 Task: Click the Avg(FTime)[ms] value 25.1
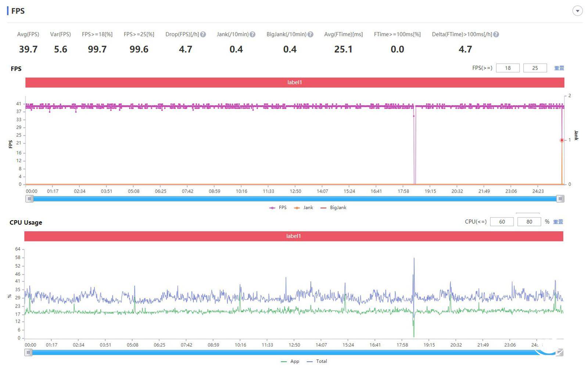[343, 49]
